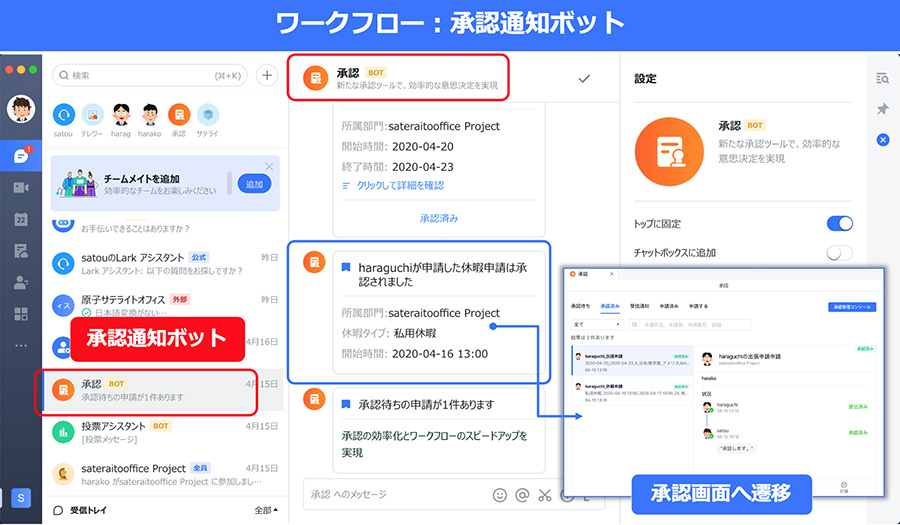
Task: Click the 承認済み status link
Action: coord(439,218)
